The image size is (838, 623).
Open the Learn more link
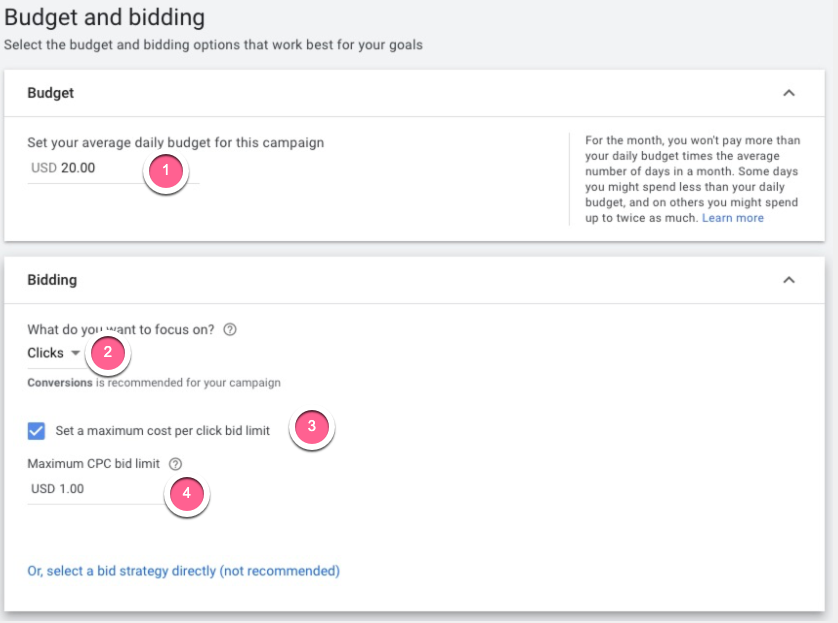[x=732, y=218]
